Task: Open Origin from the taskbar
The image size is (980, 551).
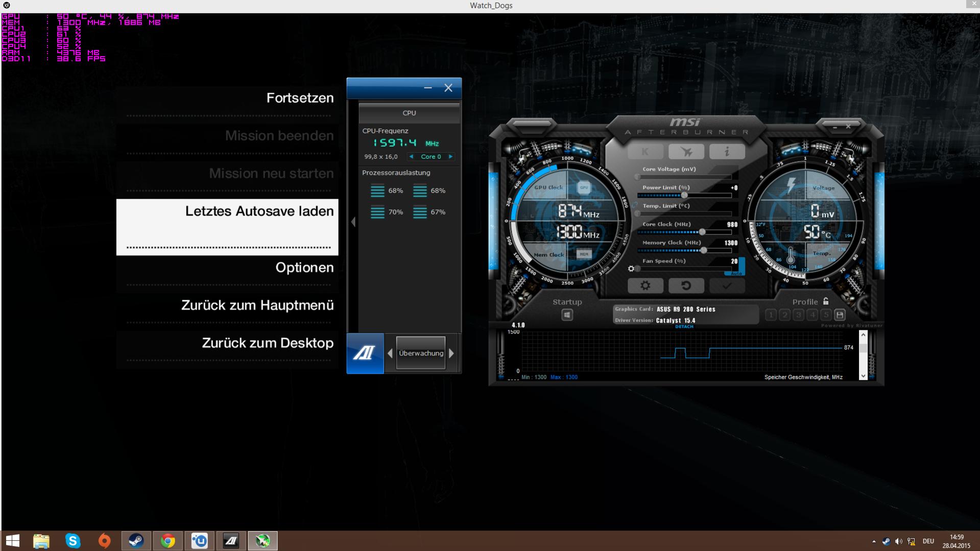Action: point(105,541)
